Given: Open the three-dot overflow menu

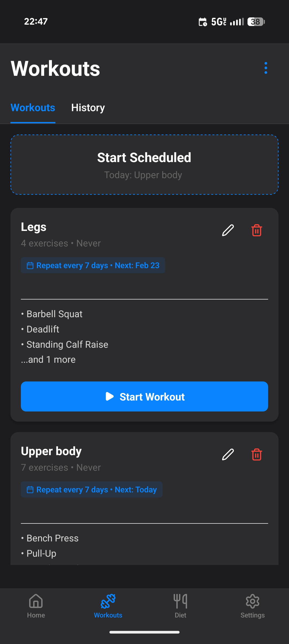Looking at the screenshot, I should pos(265,68).
